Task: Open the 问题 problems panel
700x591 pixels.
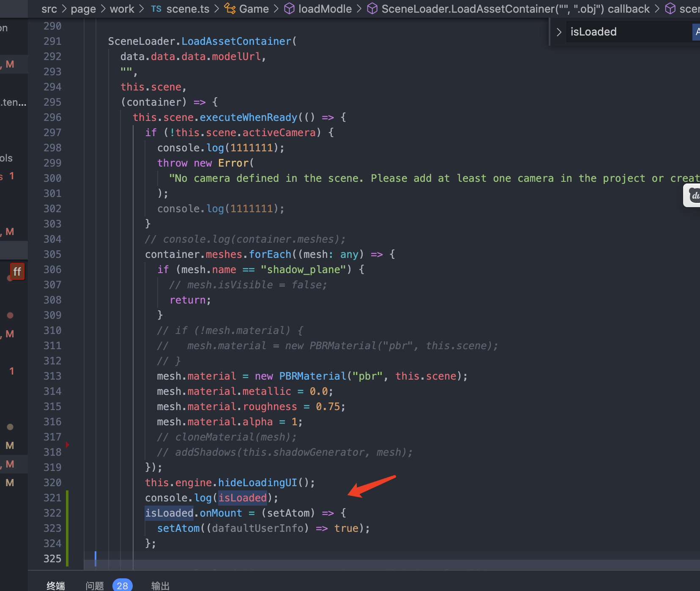Action: (x=94, y=585)
